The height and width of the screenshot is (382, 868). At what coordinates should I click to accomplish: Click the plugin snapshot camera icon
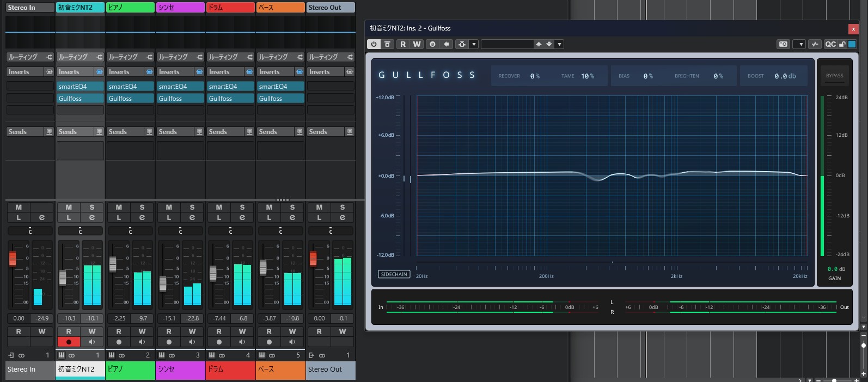(783, 44)
